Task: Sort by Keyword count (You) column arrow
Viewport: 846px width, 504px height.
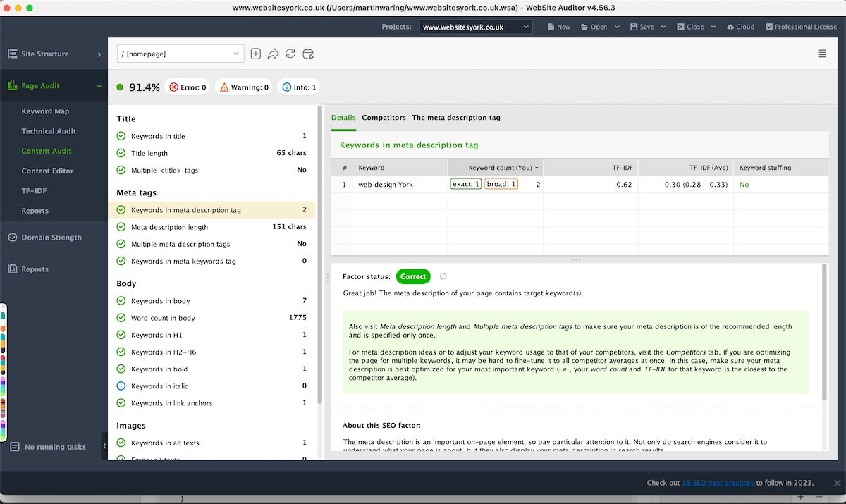Action: coord(537,168)
